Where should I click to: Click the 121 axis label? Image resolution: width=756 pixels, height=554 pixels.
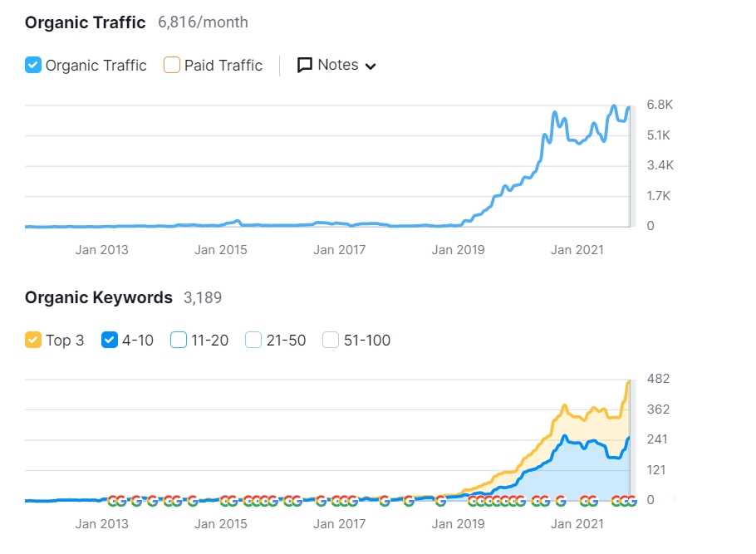[x=656, y=469]
